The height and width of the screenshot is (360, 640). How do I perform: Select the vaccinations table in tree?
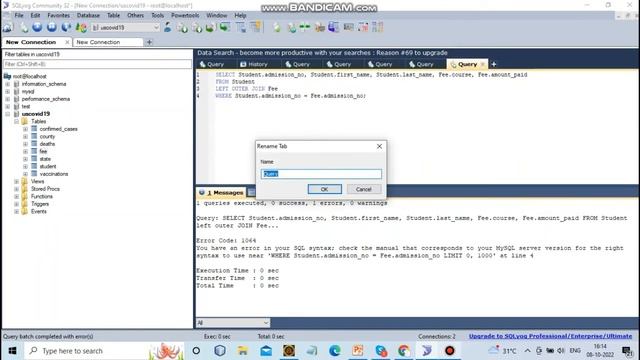coord(54,174)
